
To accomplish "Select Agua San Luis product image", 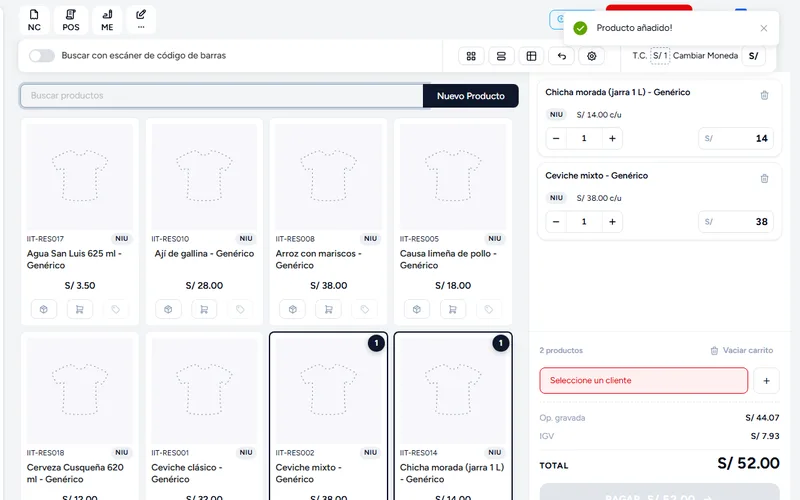I will click(80, 177).
